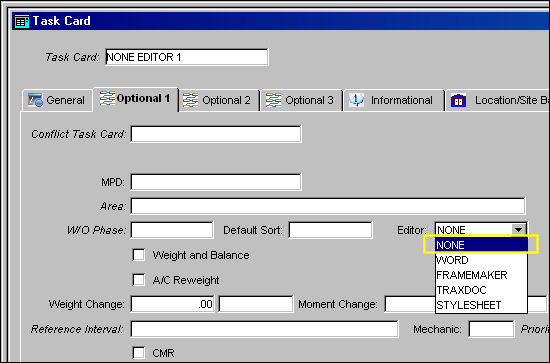Click the Optional 2 tab icon
This screenshot has width=550, height=363.
point(190,100)
